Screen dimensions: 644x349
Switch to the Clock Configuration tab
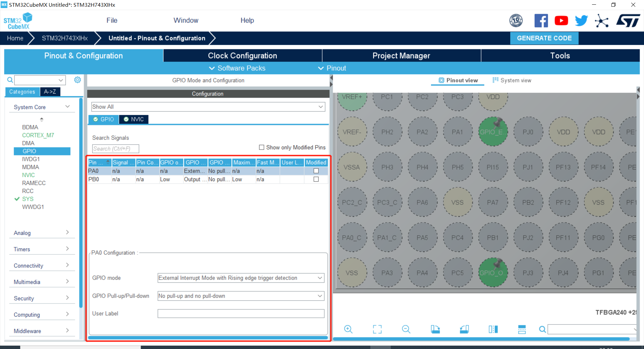243,56
